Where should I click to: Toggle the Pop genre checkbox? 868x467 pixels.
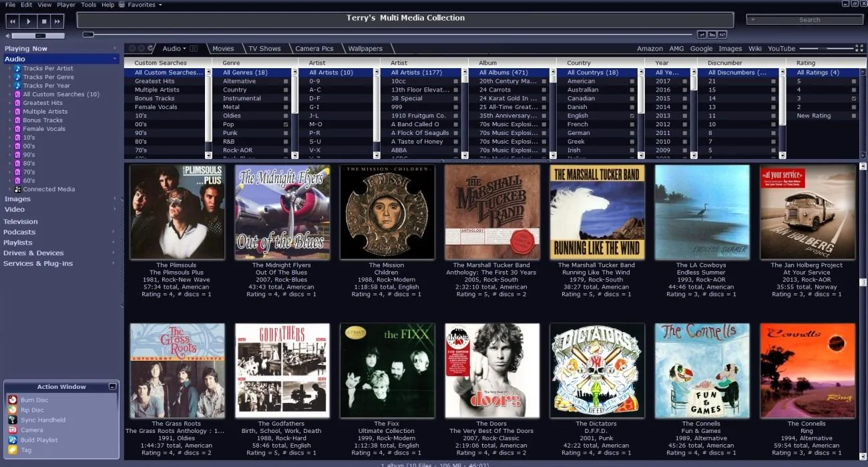coord(286,124)
